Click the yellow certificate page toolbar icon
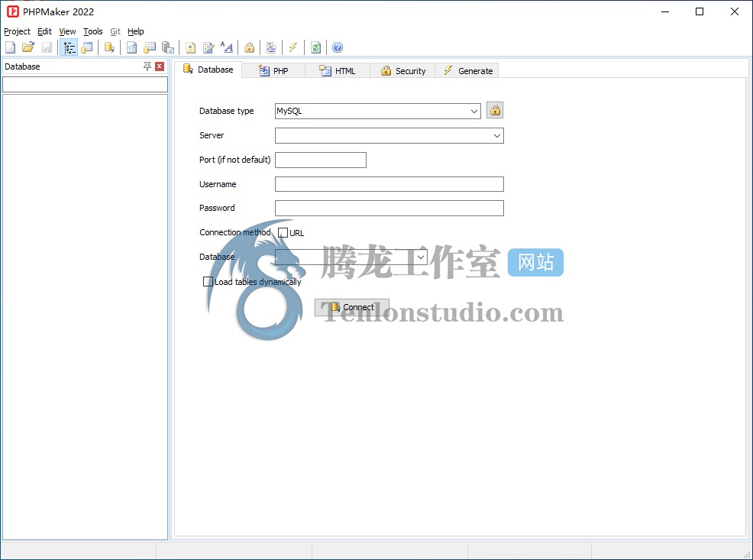The height and width of the screenshot is (560, 753). pyautogui.click(x=190, y=47)
